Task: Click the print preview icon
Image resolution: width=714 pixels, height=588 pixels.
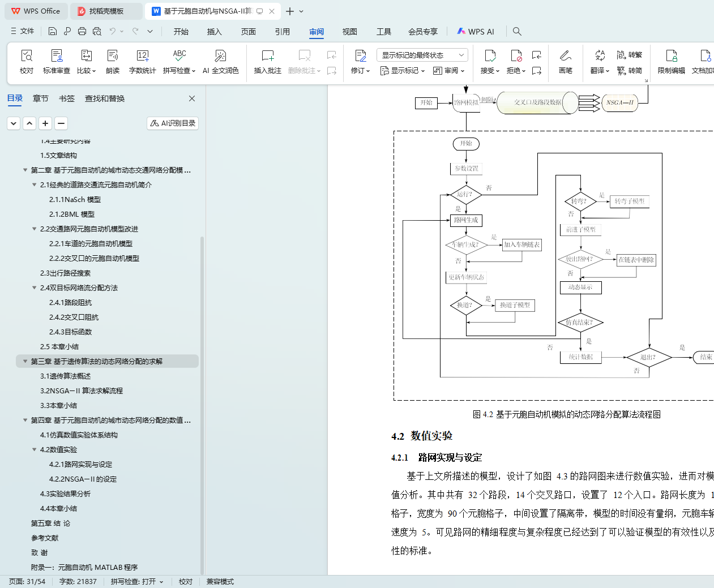Action: click(97, 31)
